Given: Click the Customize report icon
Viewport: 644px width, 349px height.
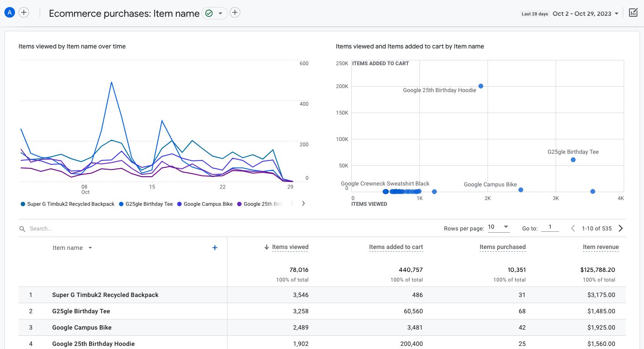Looking at the screenshot, I should tap(633, 12).
